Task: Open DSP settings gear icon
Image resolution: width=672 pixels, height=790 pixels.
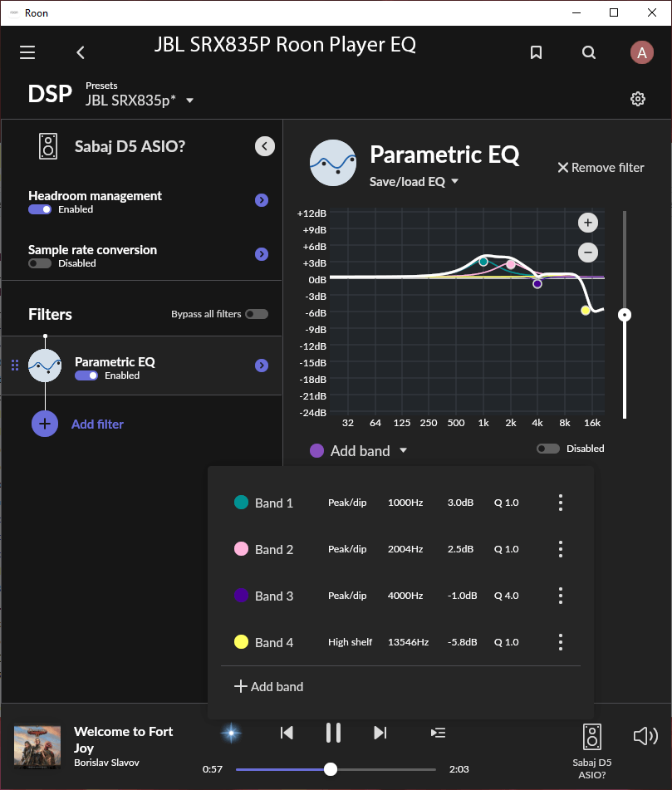Action: pyautogui.click(x=638, y=99)
